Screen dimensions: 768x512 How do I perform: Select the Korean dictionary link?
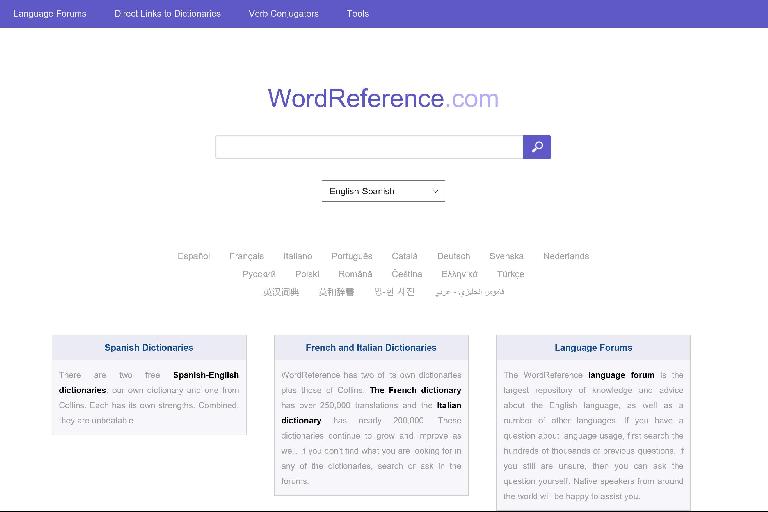pos(394,292)
